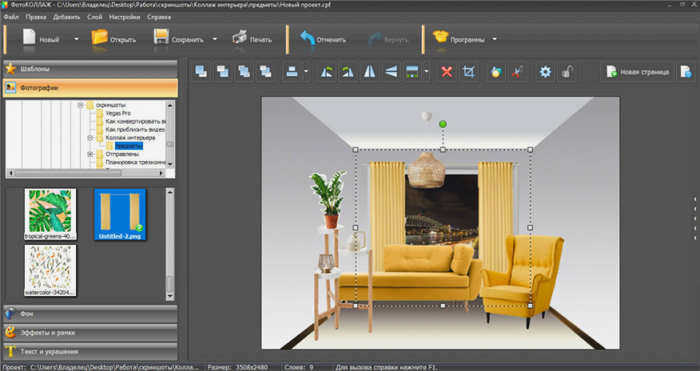The image size is (700, 371).
Task: Select the Коллаж интерьера folder
Action: pyautogui.click(x=130, y=138)
